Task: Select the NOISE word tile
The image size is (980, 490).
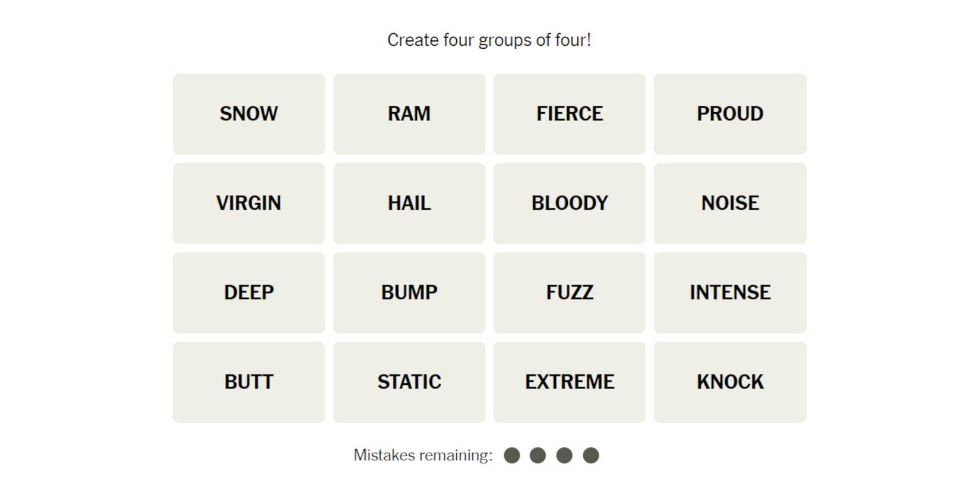Action: (730, 203)
